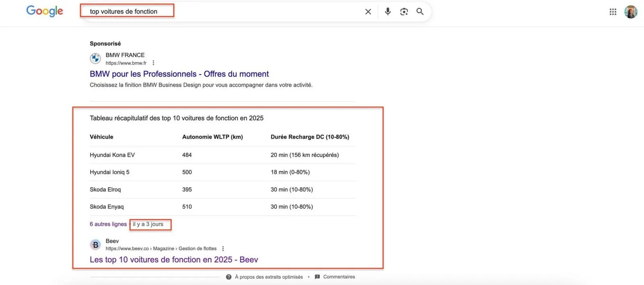Open Les top 10 voitures de fonction link

pyautogui.click(x=174, y=260)
